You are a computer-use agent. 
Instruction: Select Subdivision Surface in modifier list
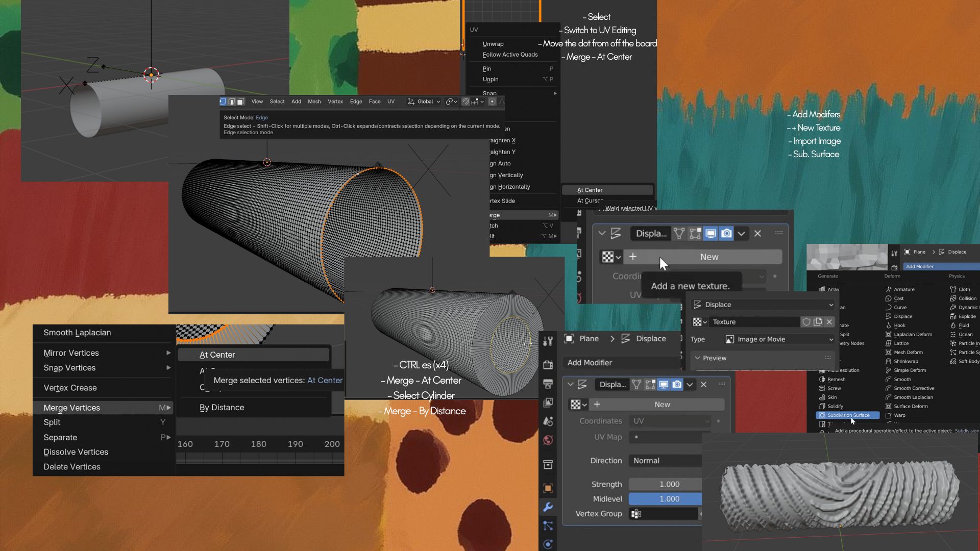[x=848, y=415]
